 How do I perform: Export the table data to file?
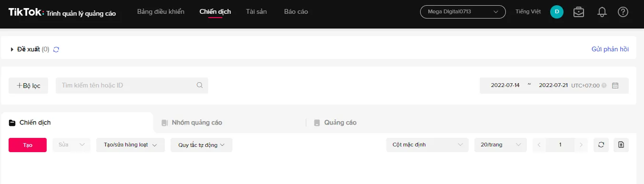(x=621, y=145)
